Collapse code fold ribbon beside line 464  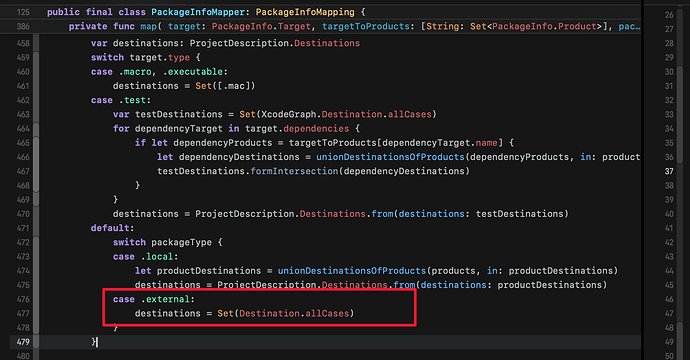pyautogui.click(x=36, y=129)
